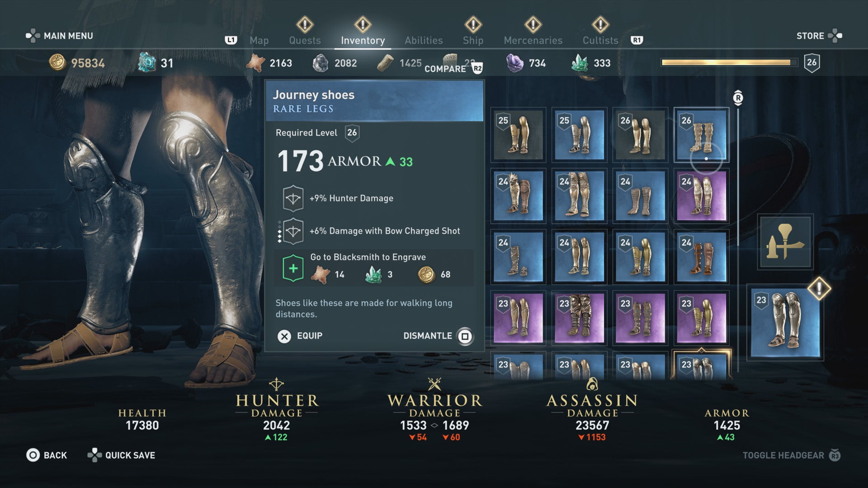Screen dimensions: 868x488
Task: Click the Assassin Damage hood icon
Action: pyautogui.click(x=592, y=385)
